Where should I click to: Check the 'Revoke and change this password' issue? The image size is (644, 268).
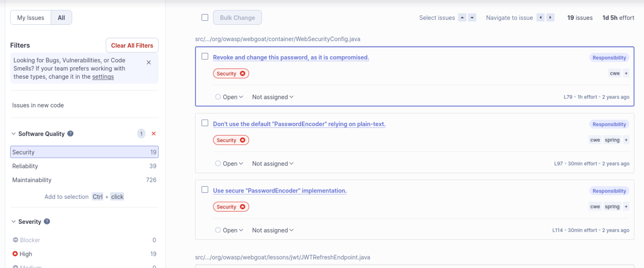[205, 57]
